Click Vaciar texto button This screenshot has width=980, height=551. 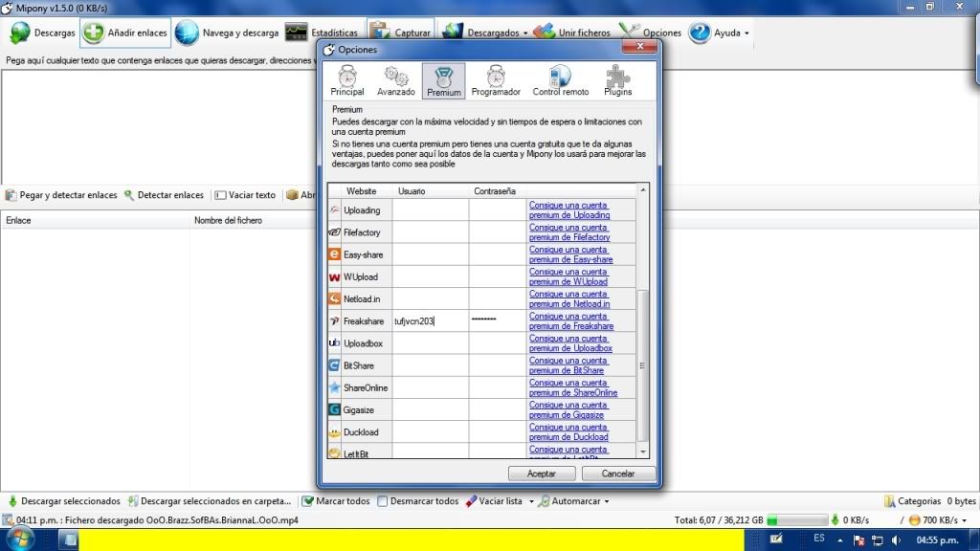[x=245, y=195]
